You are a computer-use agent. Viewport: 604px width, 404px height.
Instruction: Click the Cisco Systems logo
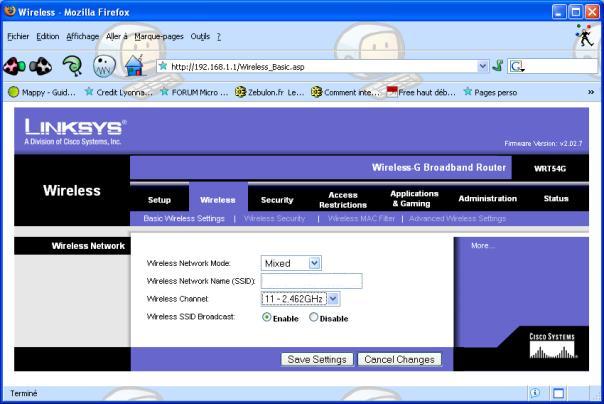point(552,345)
